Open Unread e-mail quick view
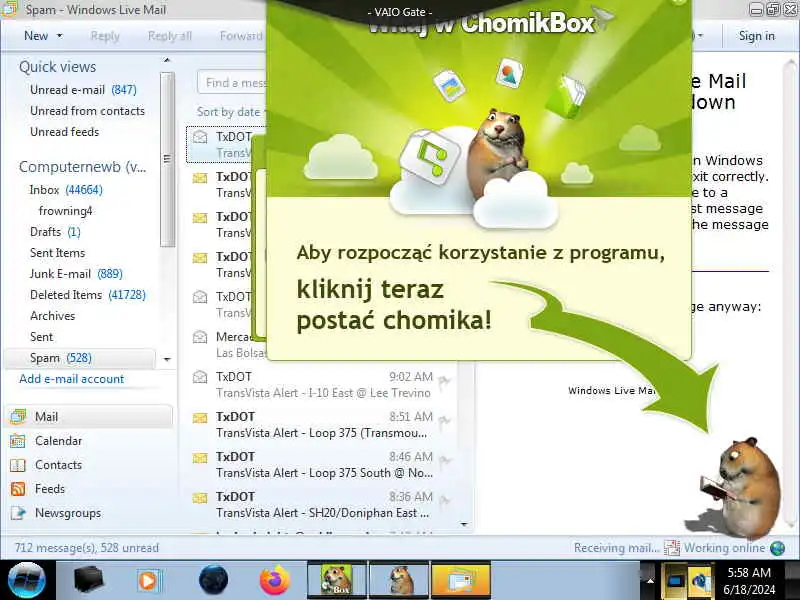This screenshot has width=800, height=600. pyautogui.click(x=83, y=90)
